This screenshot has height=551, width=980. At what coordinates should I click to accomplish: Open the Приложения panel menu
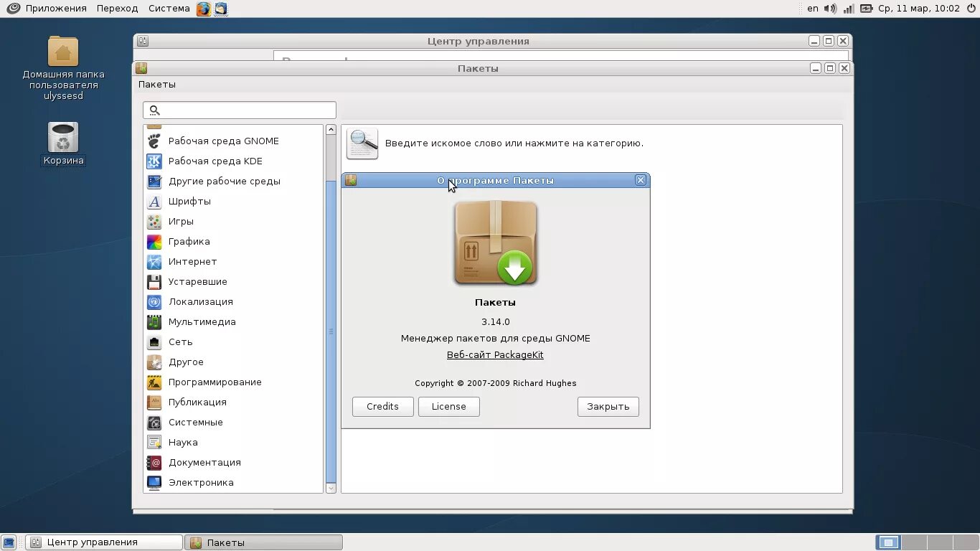56,9
